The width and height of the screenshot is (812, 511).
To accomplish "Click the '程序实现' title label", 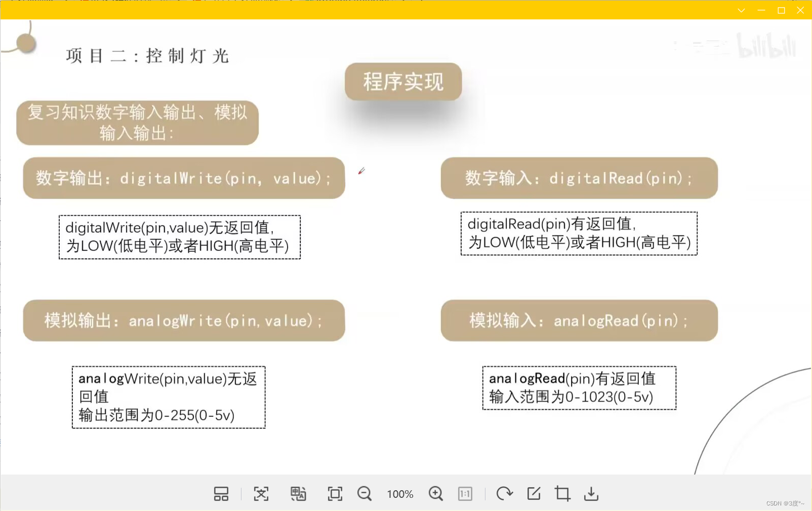I will pyautogui.click(x=403, y=82).
